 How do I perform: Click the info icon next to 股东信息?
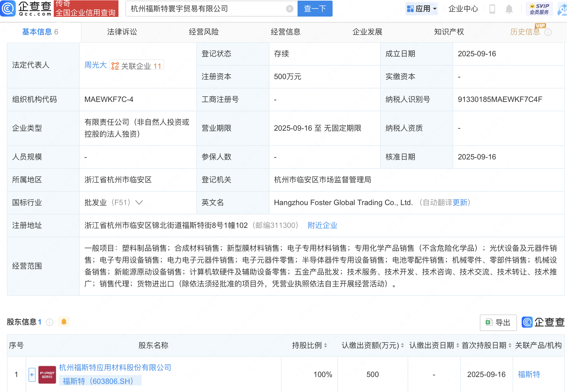pos(50,322)
